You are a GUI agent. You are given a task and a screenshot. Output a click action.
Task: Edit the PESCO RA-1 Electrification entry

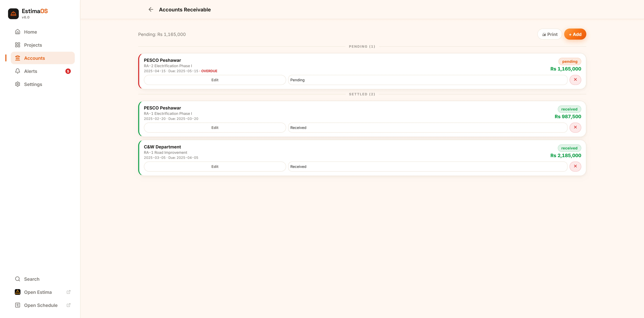click(215, 128)
